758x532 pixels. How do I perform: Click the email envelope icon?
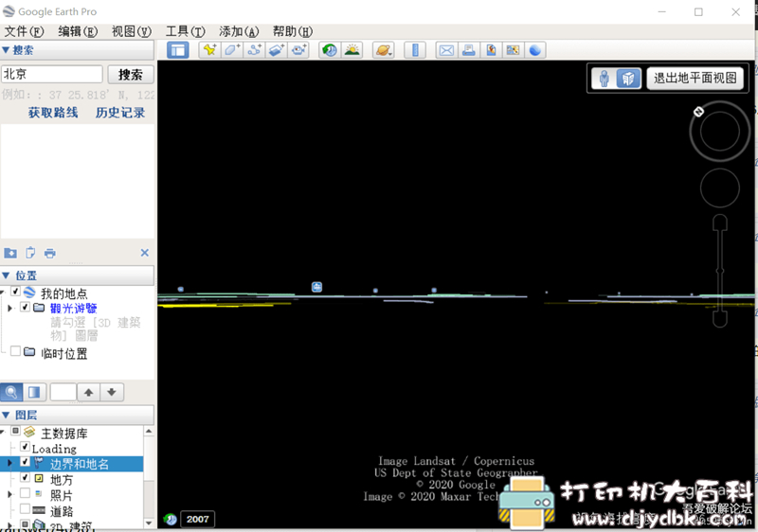[x=446, y=50]
